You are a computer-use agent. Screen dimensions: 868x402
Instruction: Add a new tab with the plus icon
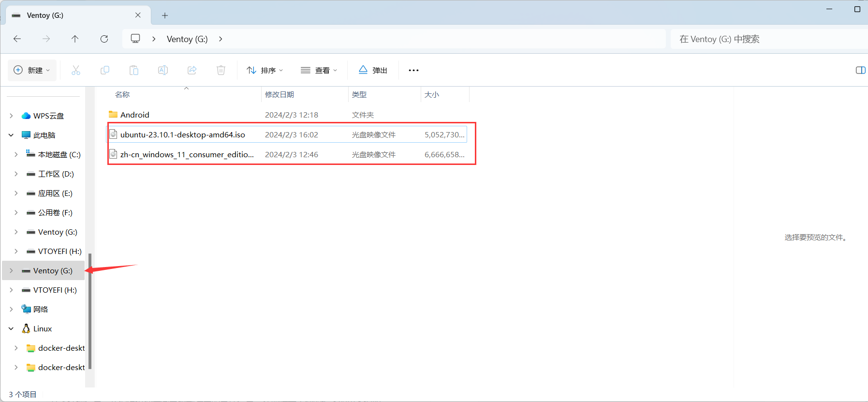tap(165, 15)
